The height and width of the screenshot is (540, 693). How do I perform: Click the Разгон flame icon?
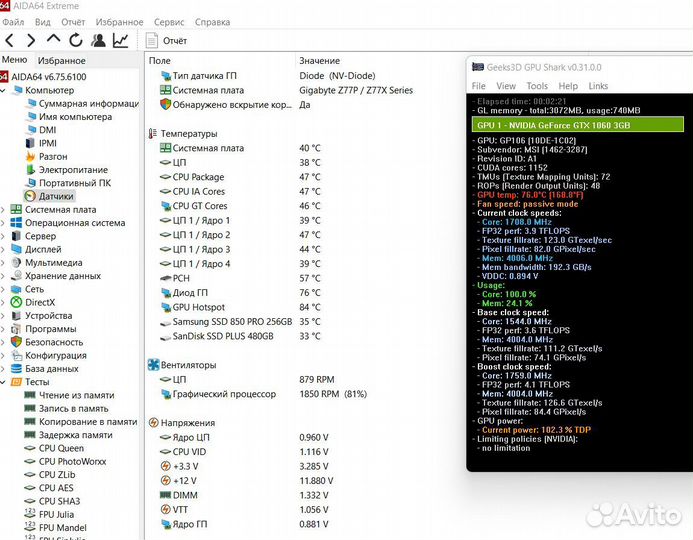[30, 156]
